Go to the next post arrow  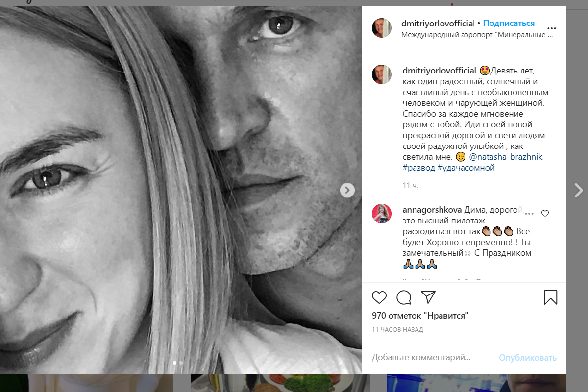pyautogui.click(x=579, y=190)
